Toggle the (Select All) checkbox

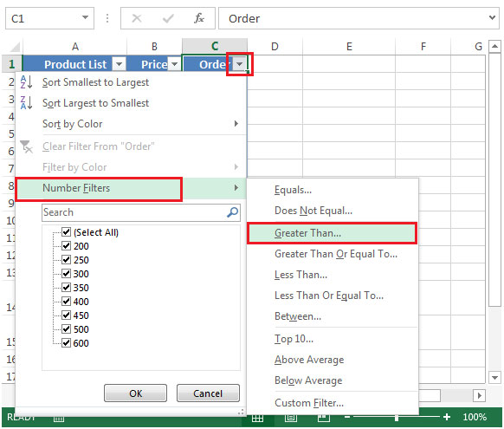click(x=66, y=232)
